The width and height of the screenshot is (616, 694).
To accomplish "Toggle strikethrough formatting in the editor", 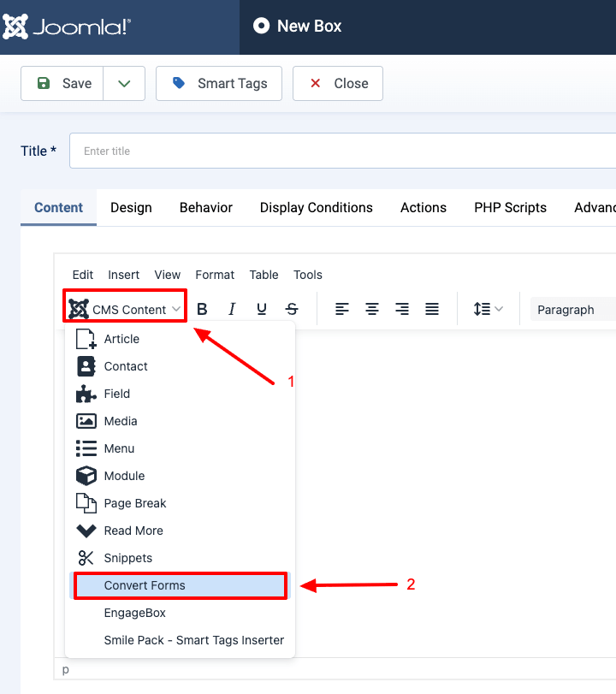I will pyautogui.click(x=292, y=309).
